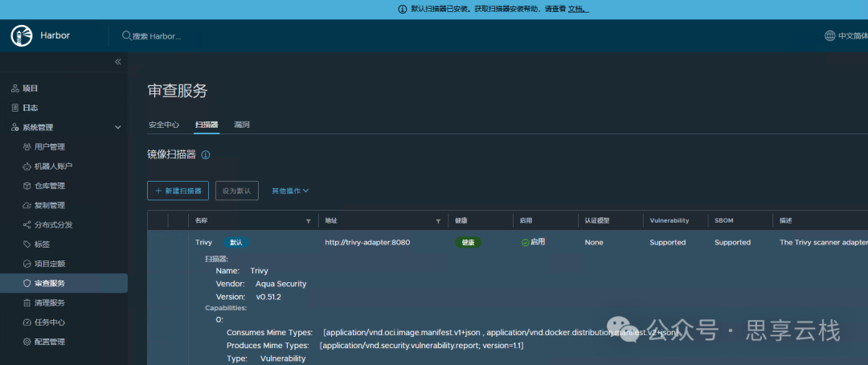Click the 默认 badge next to Trivy

coord(236,243)
